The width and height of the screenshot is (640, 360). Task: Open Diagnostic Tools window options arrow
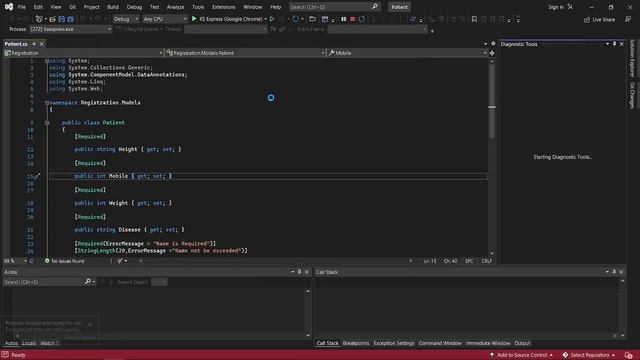[x=607, y=44]
